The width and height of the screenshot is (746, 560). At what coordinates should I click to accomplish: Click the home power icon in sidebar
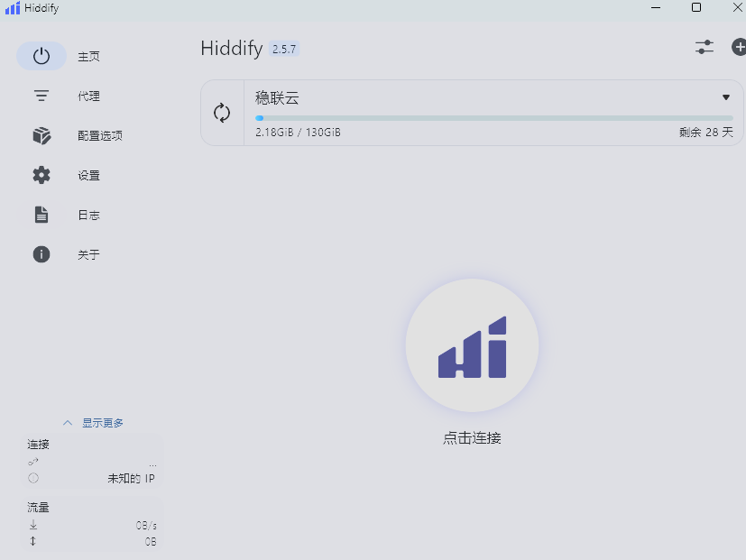click(41, 56)
